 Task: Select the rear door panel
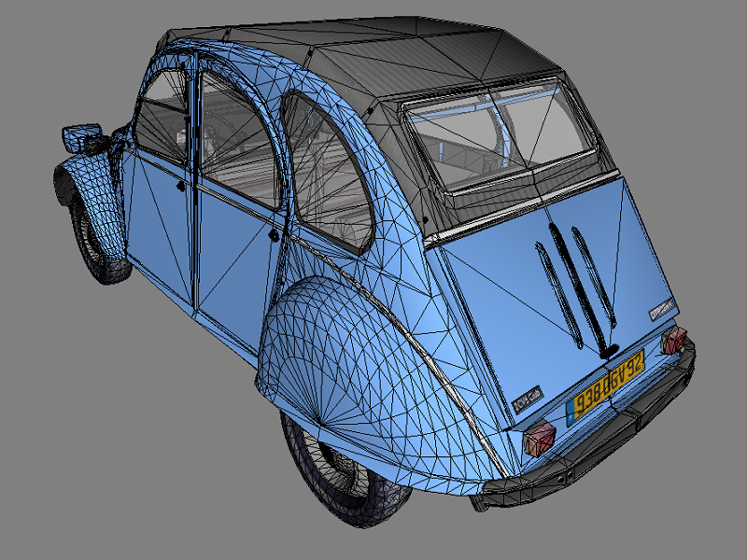click(x=233, y=261)
